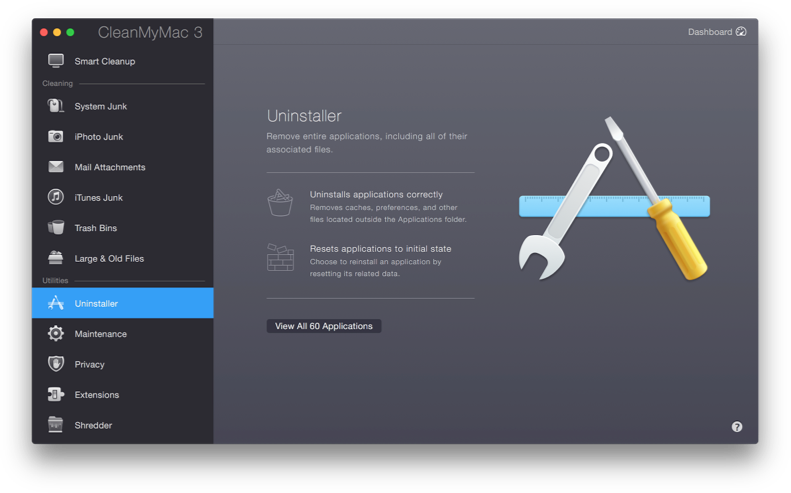Click the large wrench and screwdriver illustration

[x=614, y=199]
